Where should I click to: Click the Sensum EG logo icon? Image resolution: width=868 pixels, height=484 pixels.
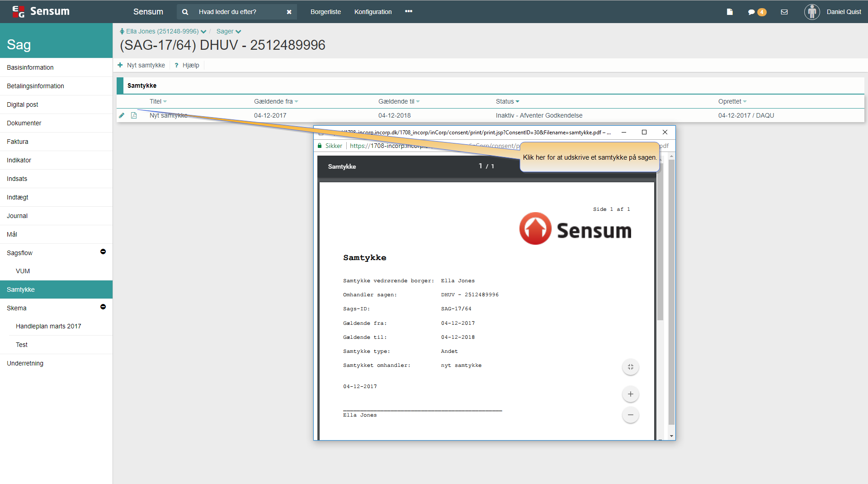click(x=18, y=12)
